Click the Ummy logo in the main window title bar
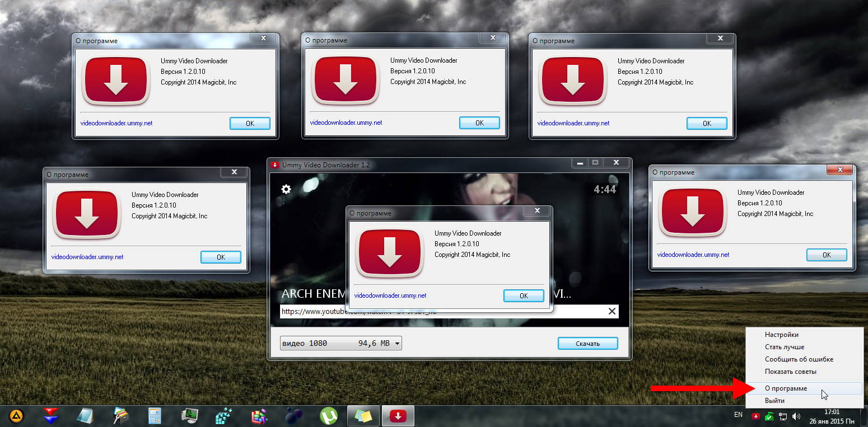868x427 pixels. click(x=275, y=165)
